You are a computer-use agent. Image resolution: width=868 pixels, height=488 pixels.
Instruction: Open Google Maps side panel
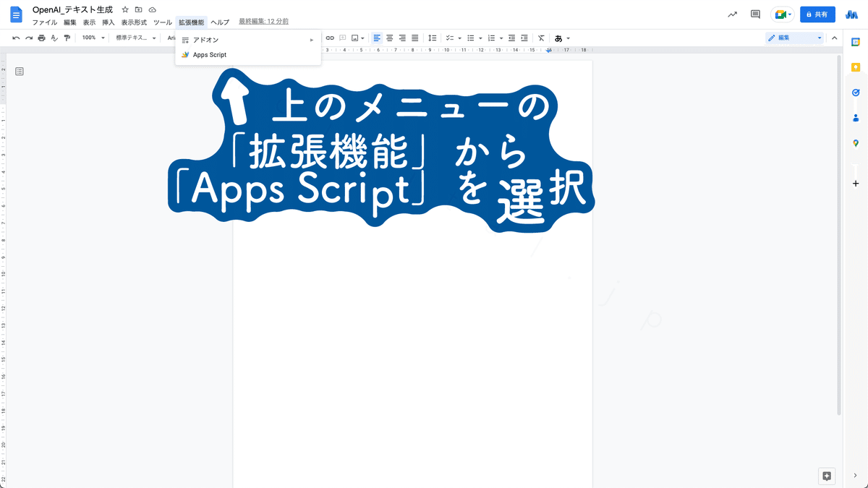tap(856, 143)
